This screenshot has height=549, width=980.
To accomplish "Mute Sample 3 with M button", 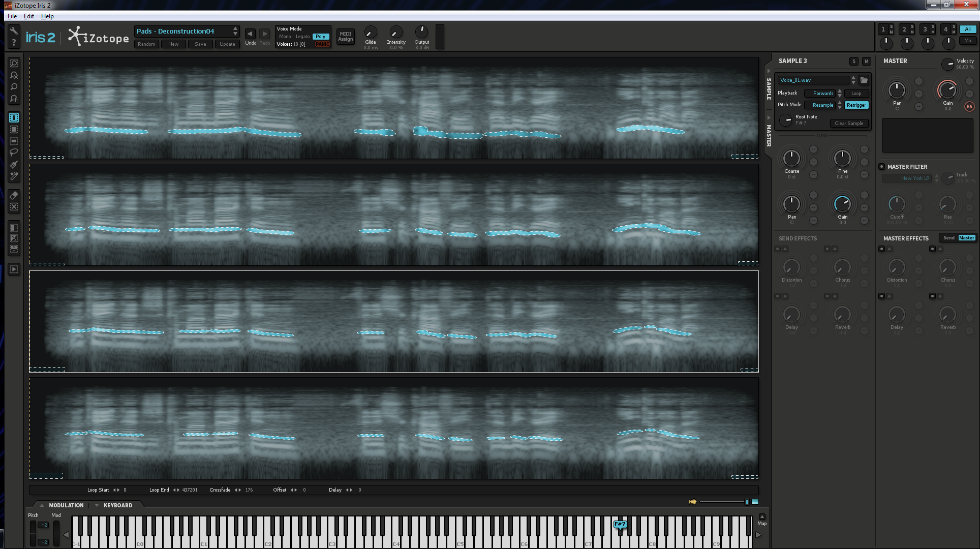I will click(867, 62).
